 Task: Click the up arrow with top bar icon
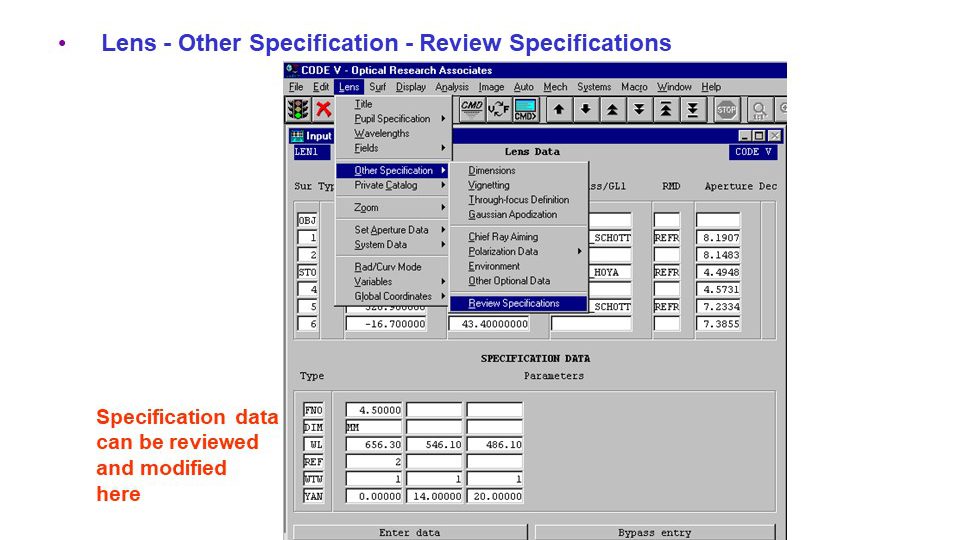click(666, 110)
